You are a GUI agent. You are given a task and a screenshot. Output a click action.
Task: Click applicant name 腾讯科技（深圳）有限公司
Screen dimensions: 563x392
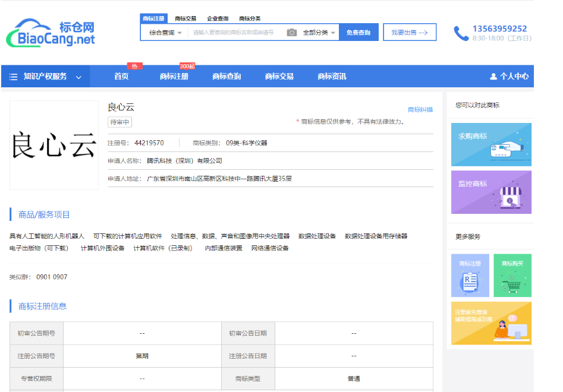tap(184, 161)
